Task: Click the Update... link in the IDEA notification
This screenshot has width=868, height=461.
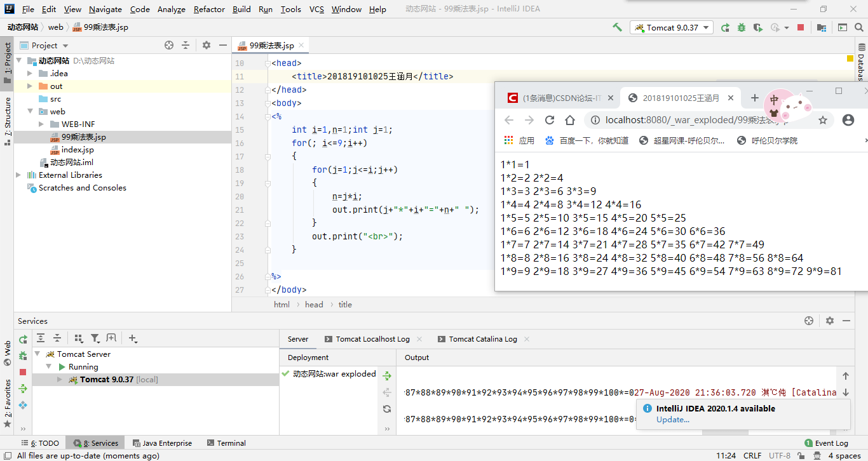Action: [x=673, y=420]
